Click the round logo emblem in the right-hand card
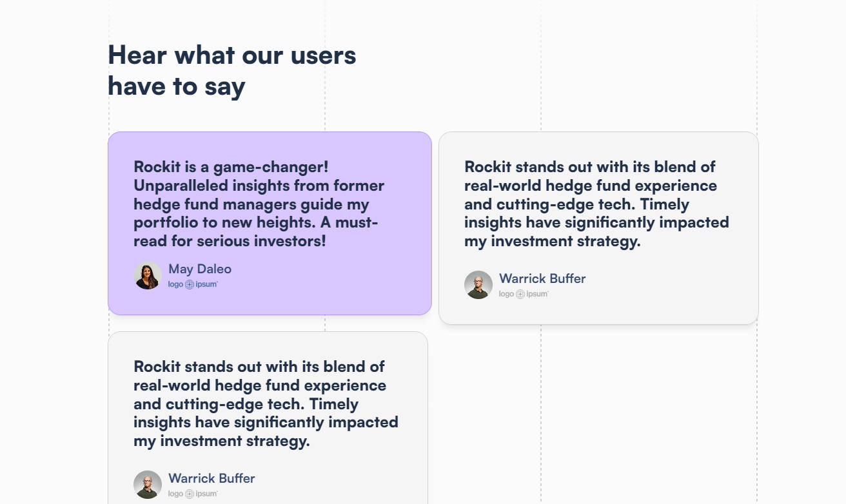The width and height of the screenshot is (846, 504). [x=520, y=294]
